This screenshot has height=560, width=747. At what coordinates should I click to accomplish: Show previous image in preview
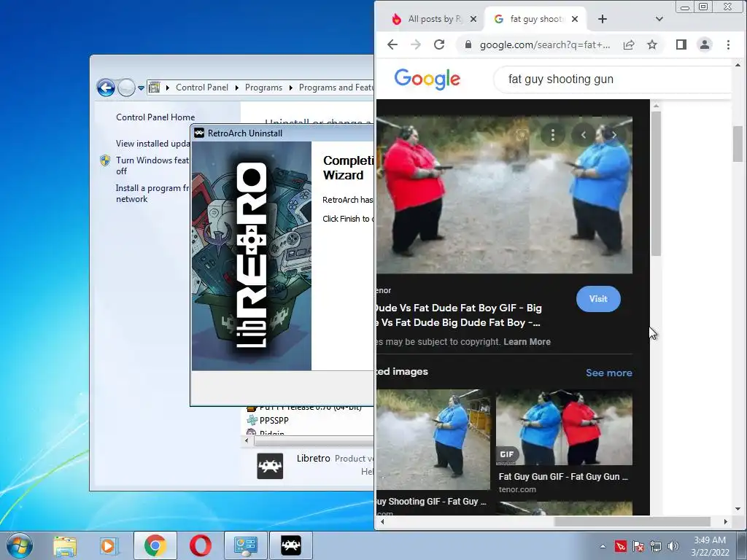[x=583, y=135]
